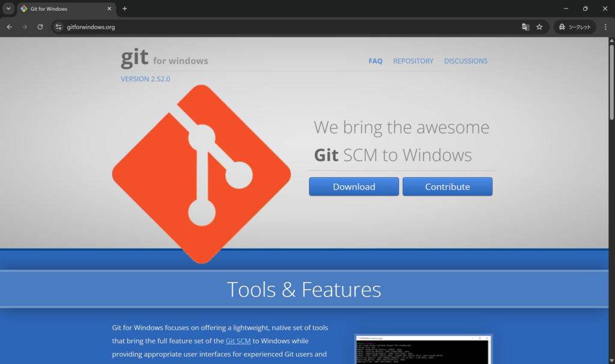Click the browser back arrow
This screenshot has height=364, width=615.
9,27
